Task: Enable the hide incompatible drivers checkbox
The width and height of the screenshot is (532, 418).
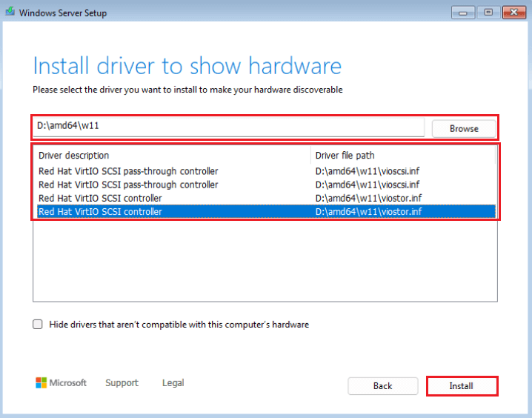Action: (38, 325)
